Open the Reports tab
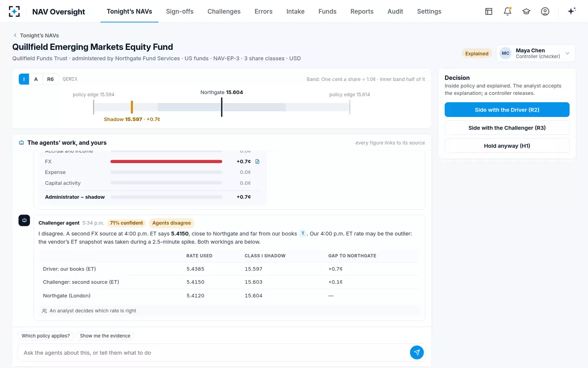The width and height of the screenshot is (588, 368). point(362,11)
